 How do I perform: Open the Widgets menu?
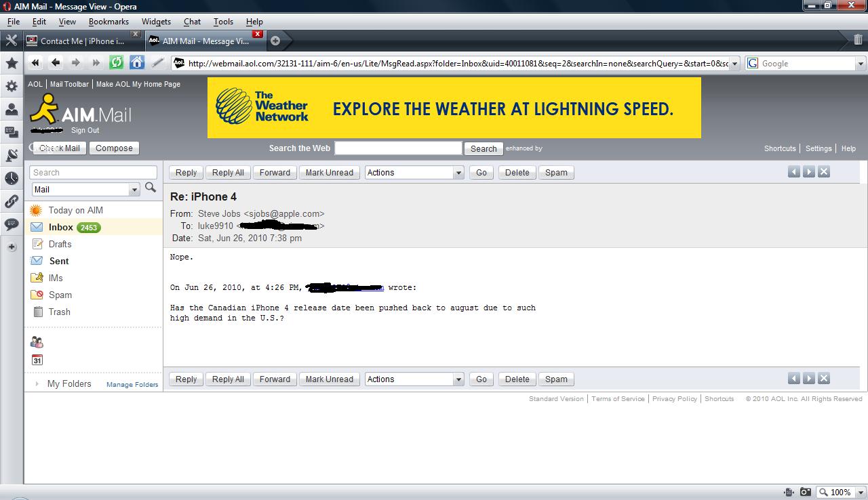point(156,22)
